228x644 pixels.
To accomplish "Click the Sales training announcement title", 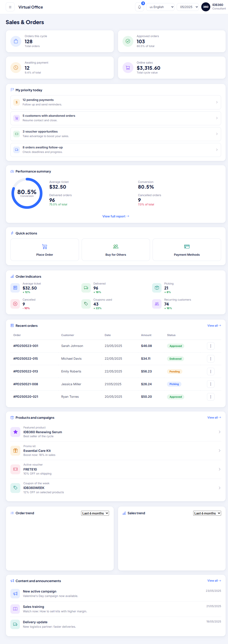I will 33,607.
